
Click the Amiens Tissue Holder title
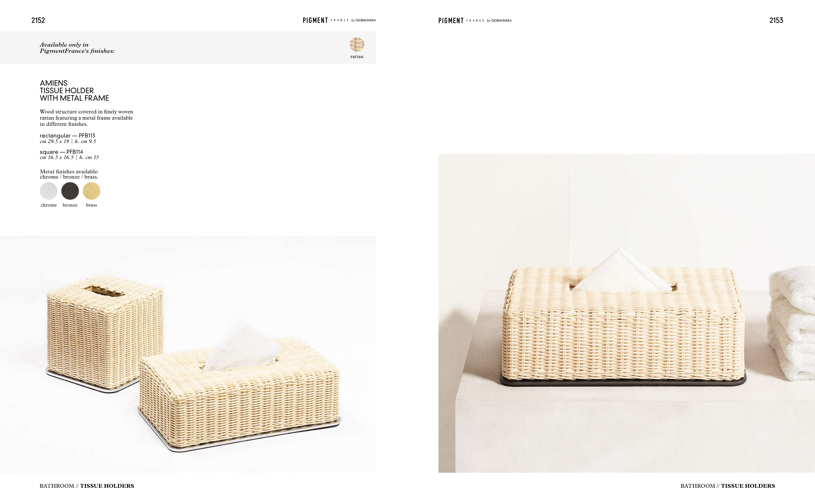[x=74, y=90]
